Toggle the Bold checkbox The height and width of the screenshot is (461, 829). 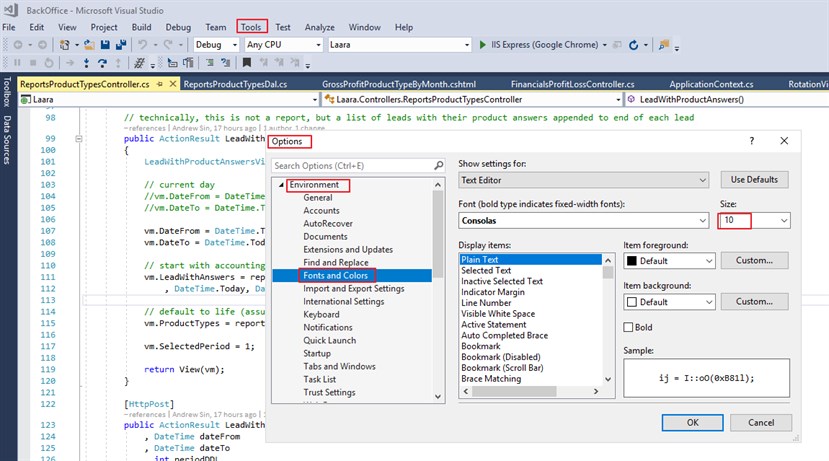click(x=628, y=327)
